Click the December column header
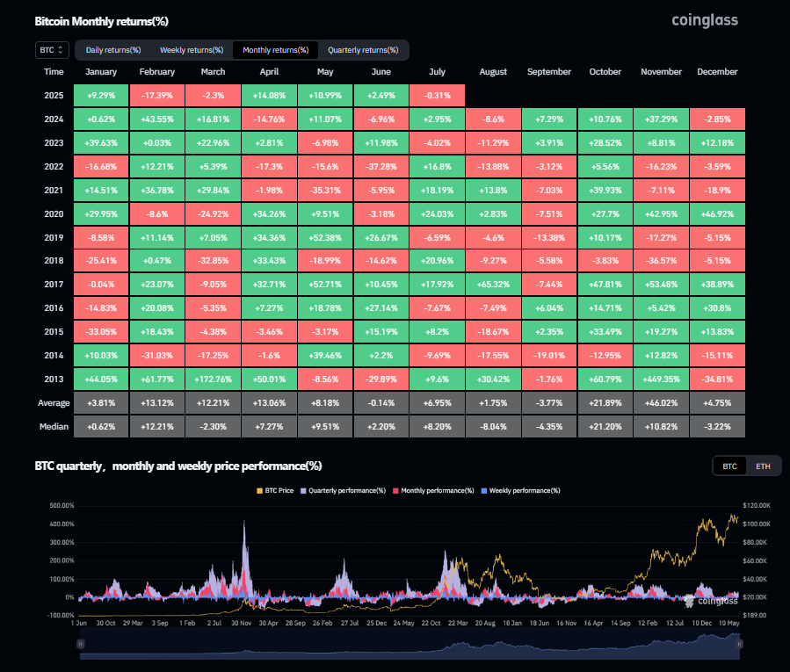This screenshot has width=790, height=672. pyautogui.click(x=719, y=72)
